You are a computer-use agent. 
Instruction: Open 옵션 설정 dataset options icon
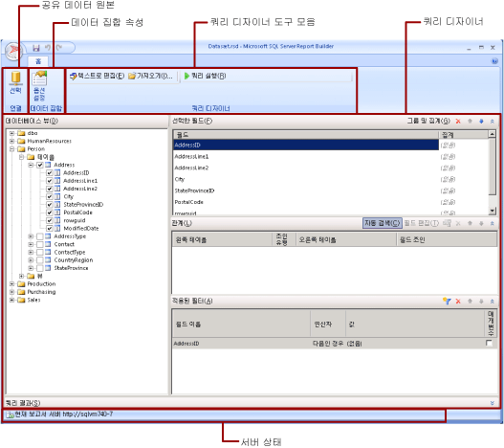click(x=39, y=85)
